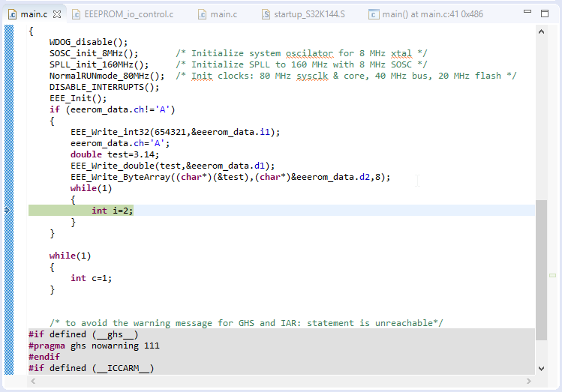Screen dimensions: 562x392
Task: Click on 'EEE_Write_int32(654321,&eeerom_data.i1);' line
Action: [175, 132]
